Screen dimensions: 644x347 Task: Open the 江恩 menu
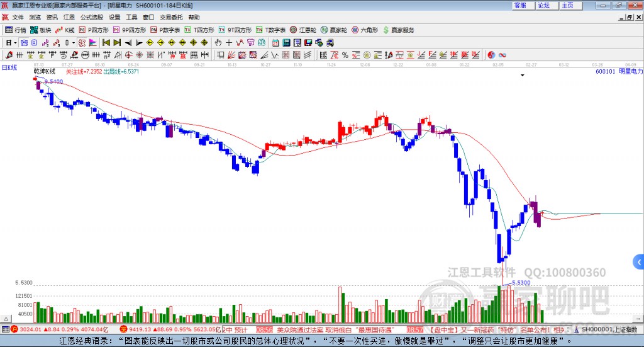point(69,17)
